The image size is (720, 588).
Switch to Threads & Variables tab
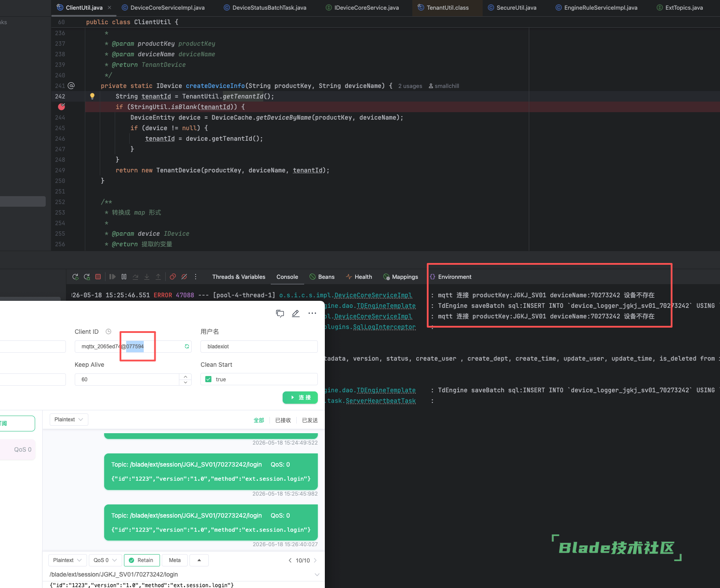[239, 277]
